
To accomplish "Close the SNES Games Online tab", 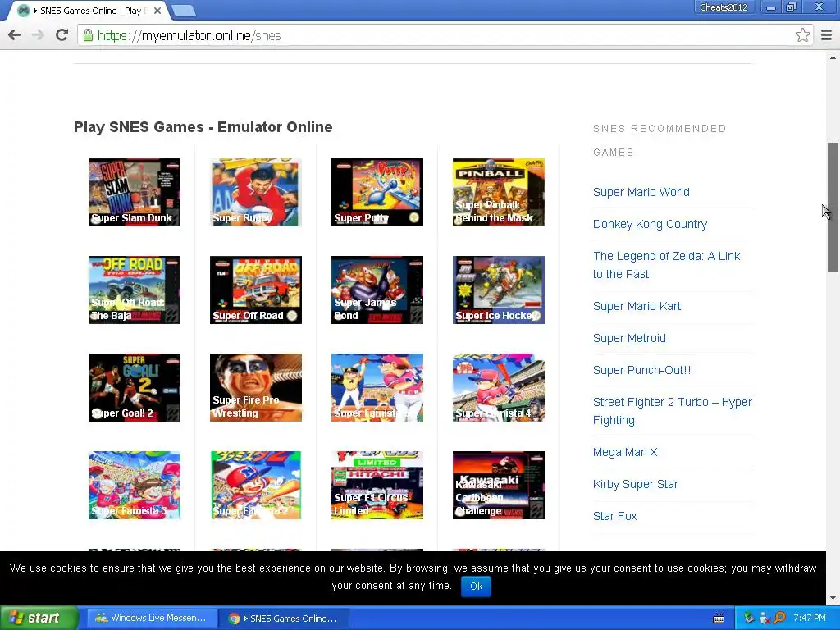I will tap(157, 11).
